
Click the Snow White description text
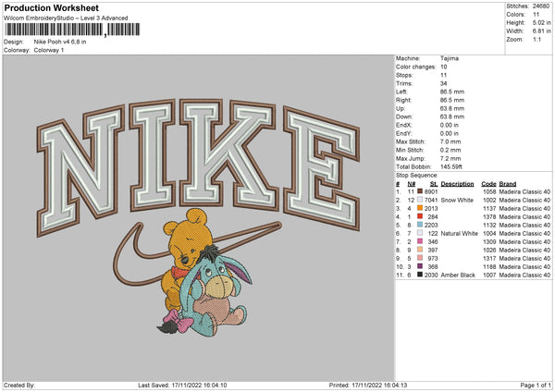(457, 201)
